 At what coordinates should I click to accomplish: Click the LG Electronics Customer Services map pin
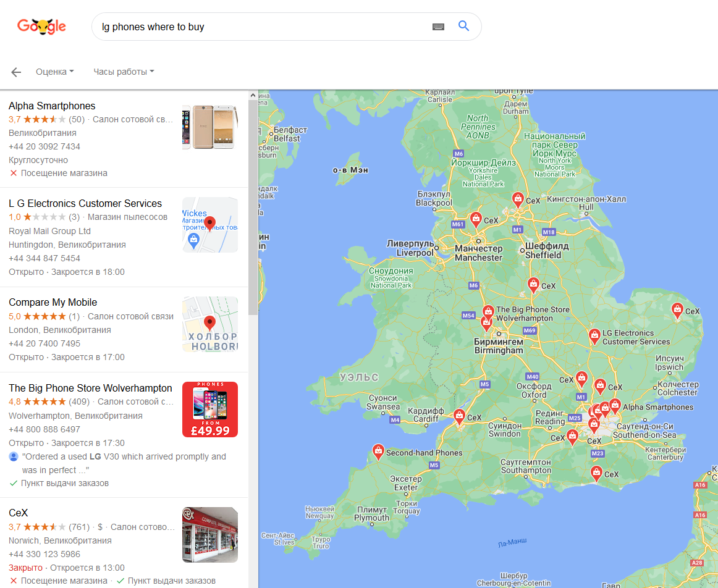(x=594, y=337)
